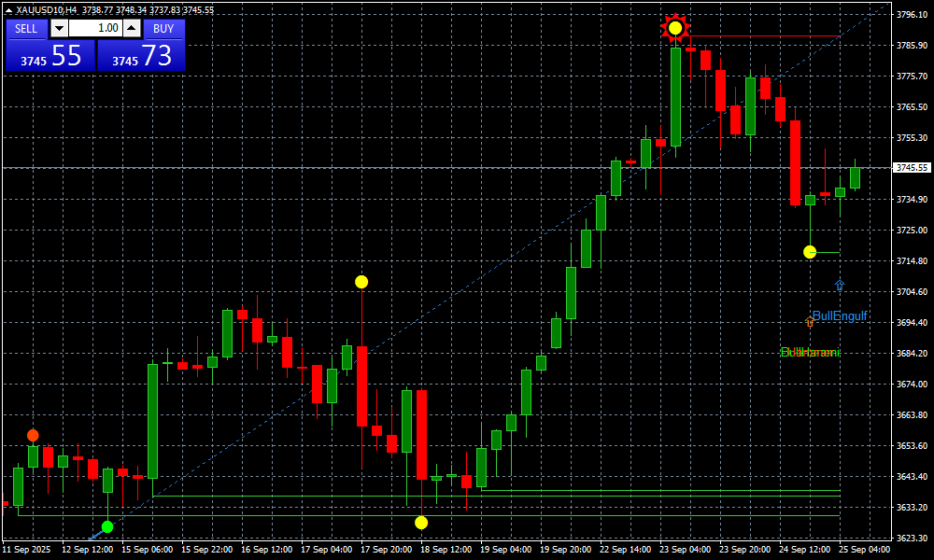Click the XAUUSD10,H4 symbol title text

(47, 10)
